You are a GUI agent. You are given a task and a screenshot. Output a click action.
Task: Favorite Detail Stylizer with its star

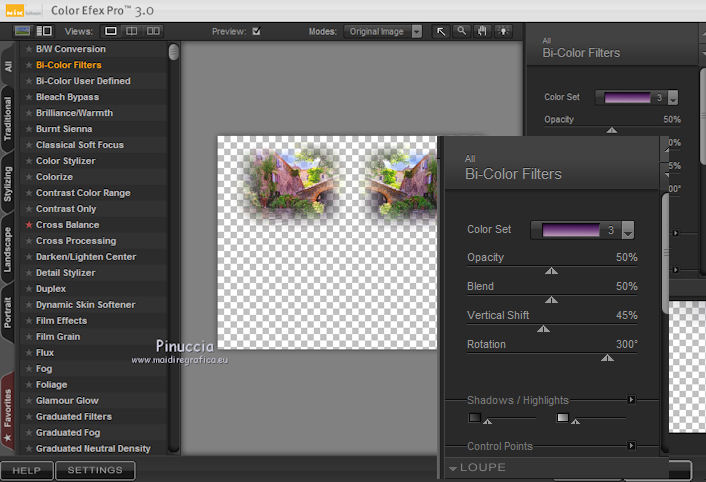click(x=29, y=273)
